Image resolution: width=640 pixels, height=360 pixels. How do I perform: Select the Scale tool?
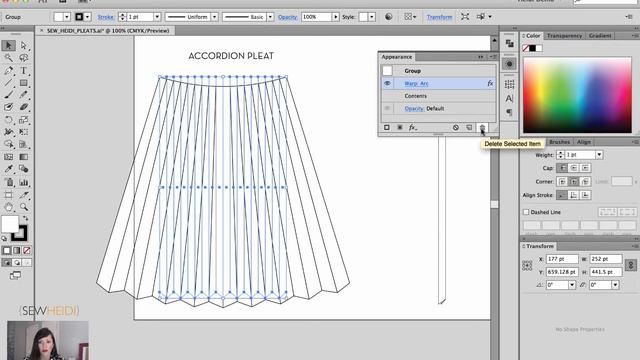(24, 120)
